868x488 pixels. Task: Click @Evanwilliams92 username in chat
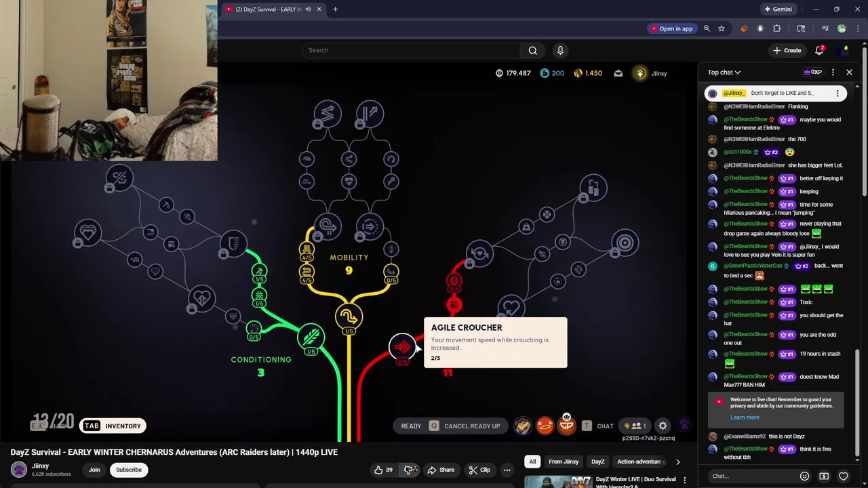[x=745, y=436]
